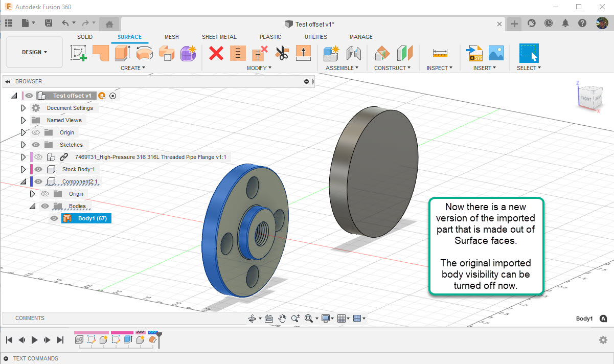Click the Insert Canvas image icon
614x364 pixels.
click(496, 53)
